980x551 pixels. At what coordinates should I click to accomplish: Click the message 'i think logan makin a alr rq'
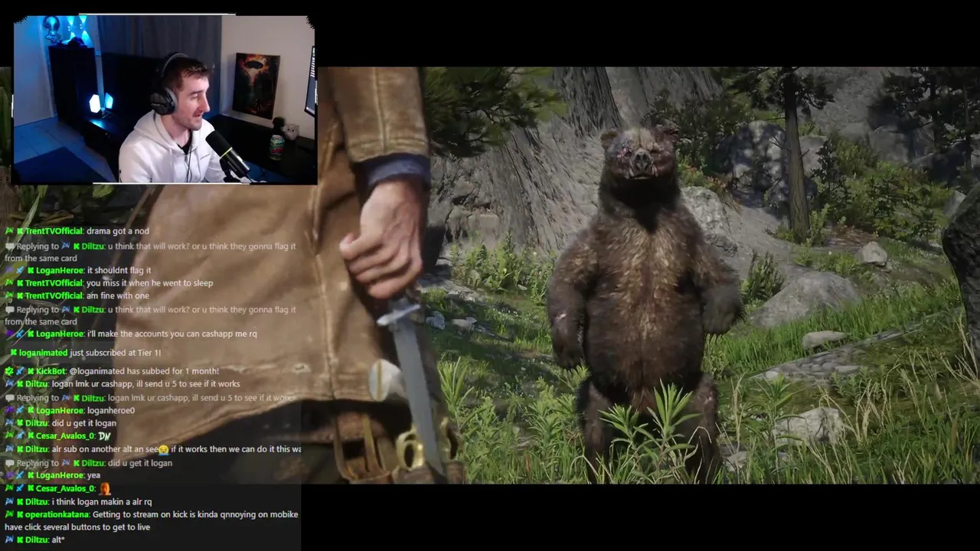[x=102, y=502]
